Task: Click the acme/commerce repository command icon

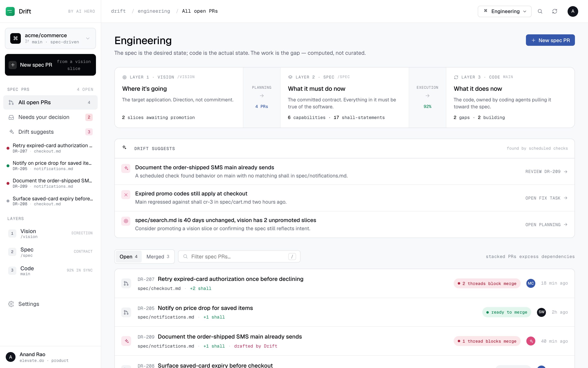Action: click(16, 38)
